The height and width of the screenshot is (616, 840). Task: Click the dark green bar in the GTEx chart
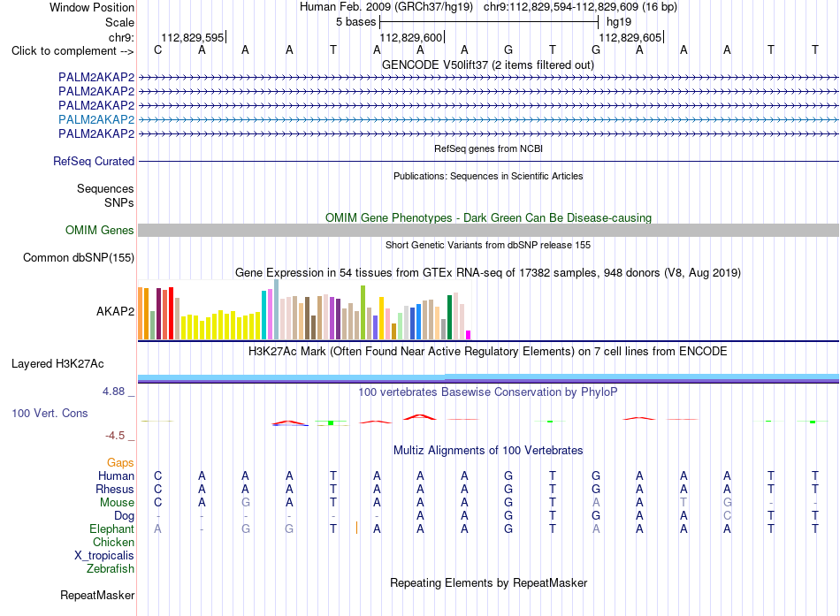tap(449, 317)
